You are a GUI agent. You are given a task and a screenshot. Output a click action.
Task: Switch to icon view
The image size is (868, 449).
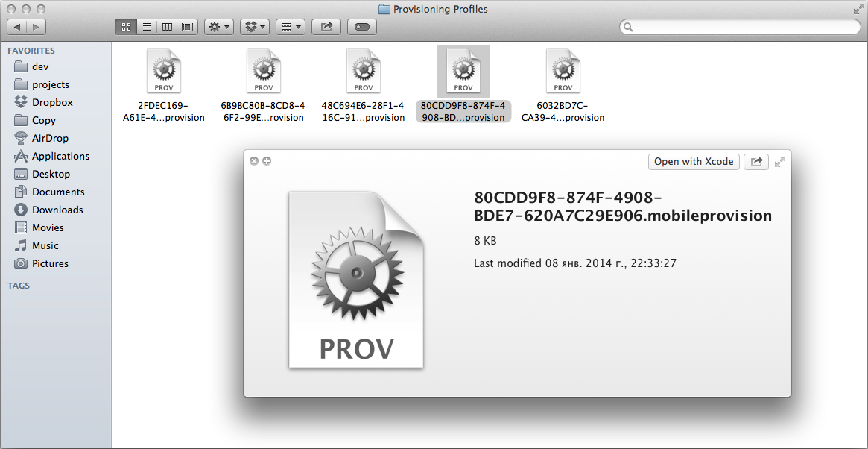click(x=126, y=27)
